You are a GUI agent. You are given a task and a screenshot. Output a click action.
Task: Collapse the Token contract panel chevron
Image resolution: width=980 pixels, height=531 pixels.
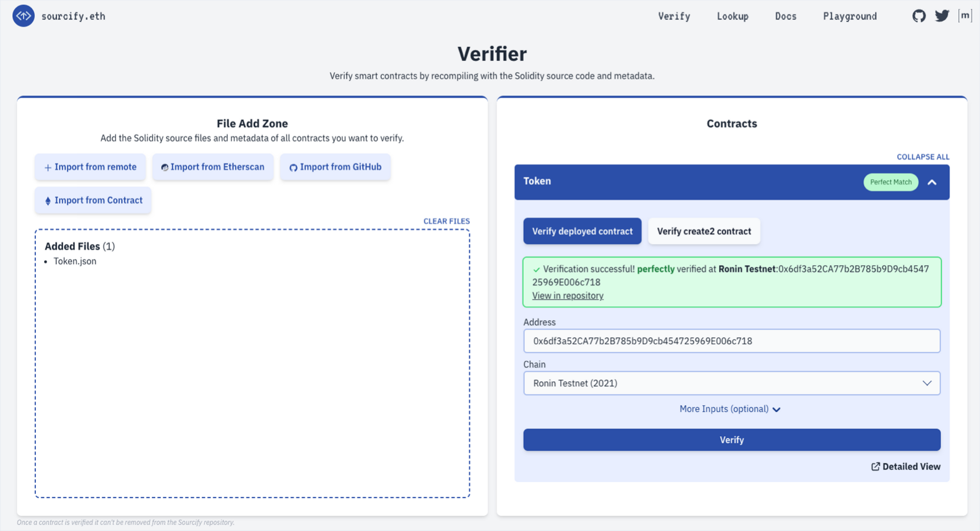(x=932, y=182)
